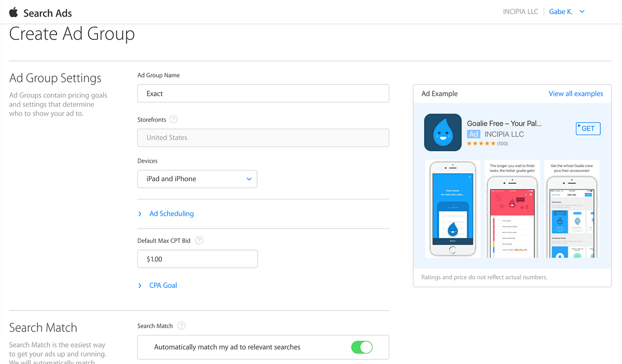Focus the Default Max CPT Bid field
Viewport: 622px width, 364px height.
[x=197, y=259]
